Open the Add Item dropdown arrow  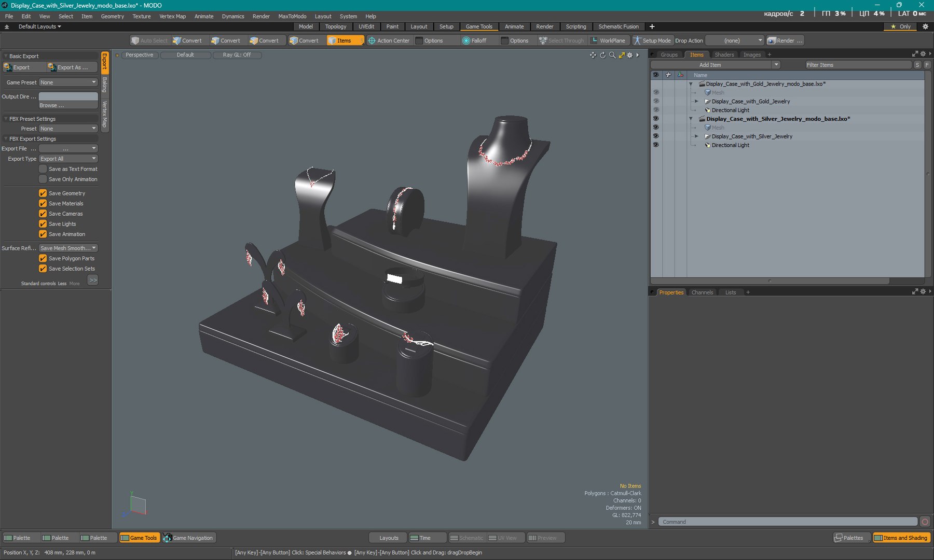click(776, 65)
